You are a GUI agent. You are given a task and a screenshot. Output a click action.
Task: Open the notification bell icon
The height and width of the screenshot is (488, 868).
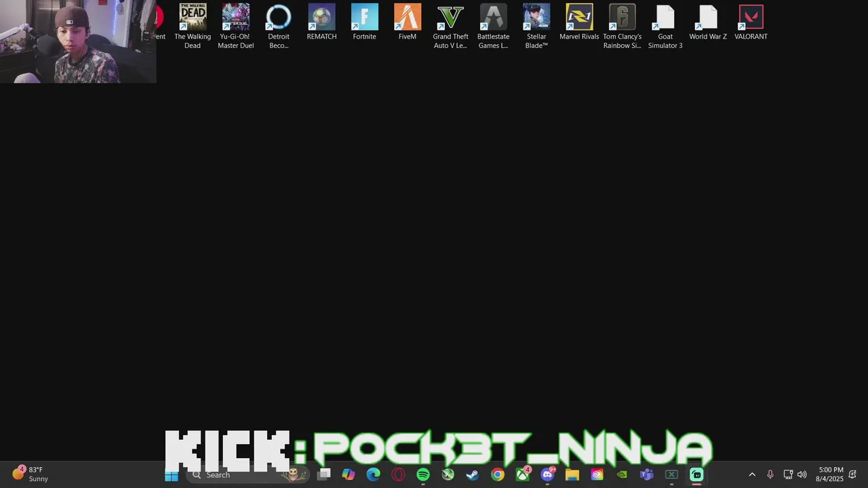click(852, 474)
